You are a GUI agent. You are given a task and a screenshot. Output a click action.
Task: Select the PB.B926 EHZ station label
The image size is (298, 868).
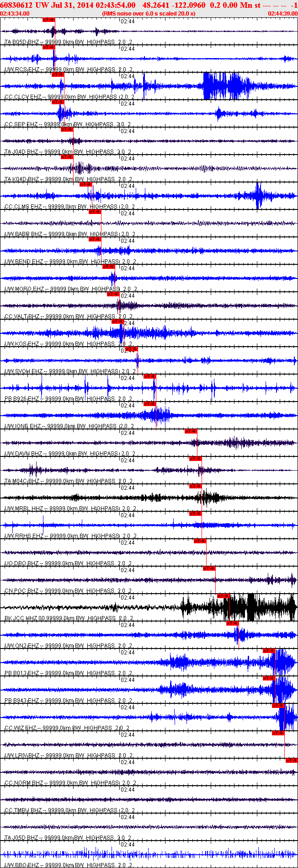tap(69, 399)
